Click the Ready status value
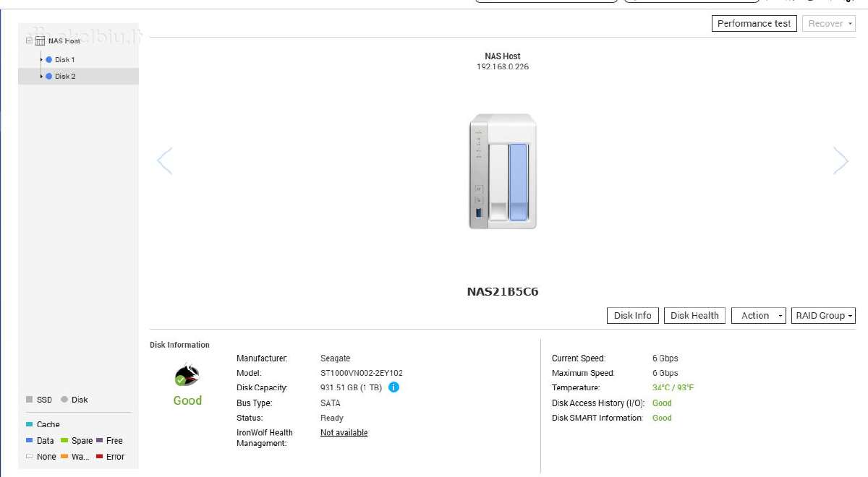868x477 pixels. pos(332,418)
